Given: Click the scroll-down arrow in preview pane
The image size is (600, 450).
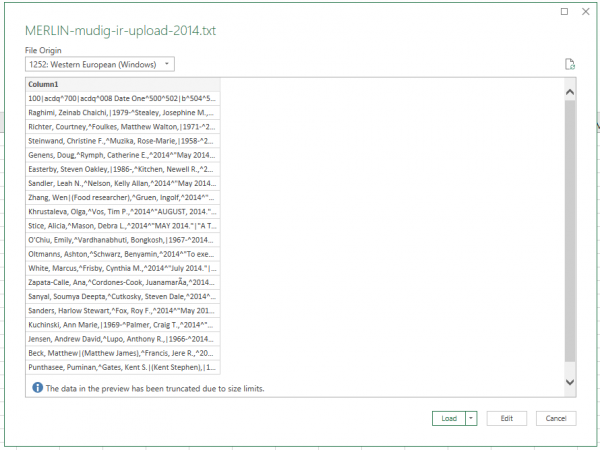Looking at the screenshot, I should [570, 381].
